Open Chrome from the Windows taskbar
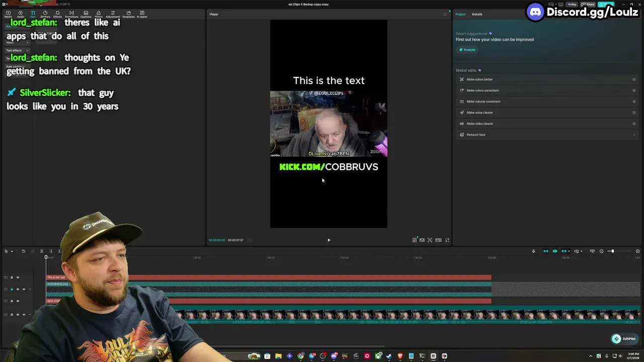 300,356
